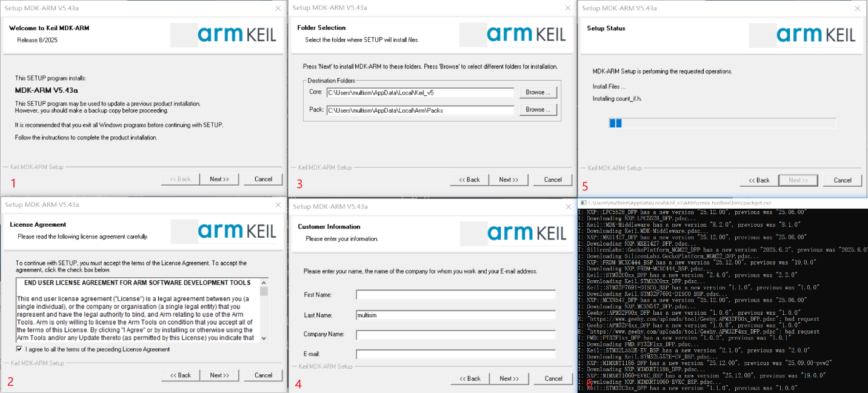The image size is (868, 393).
Task: Click the Geehy.APM32F00x_DFP.pdsc bad request error line
Action: tap(699, 319)
